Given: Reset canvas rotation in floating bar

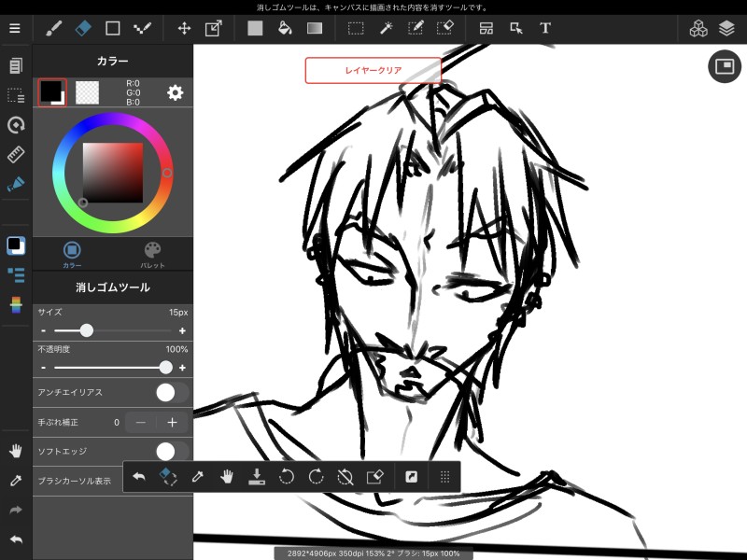Looking at the screenshot, I should tap(345, 477).
